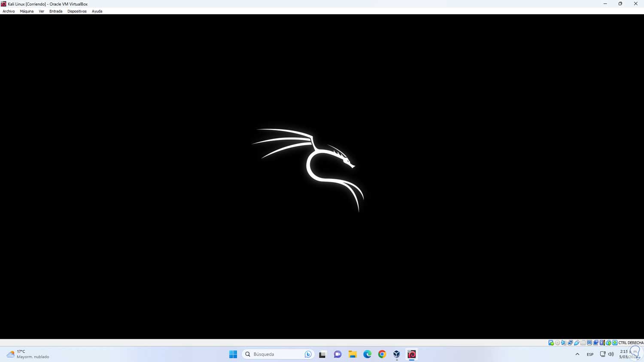Click the audio status icon in VirtualBox
This screenshot has width=644, height=362.
coord(564,343)
